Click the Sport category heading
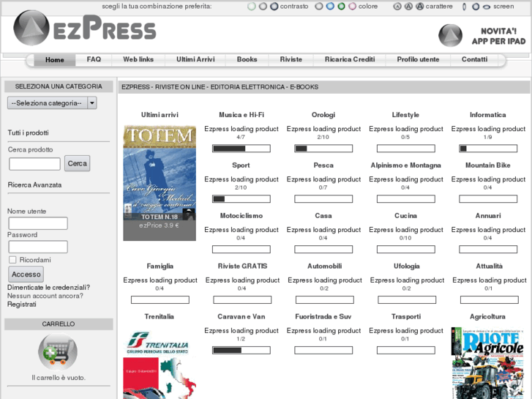Screen dimensions: 532x399 point(241,165)
